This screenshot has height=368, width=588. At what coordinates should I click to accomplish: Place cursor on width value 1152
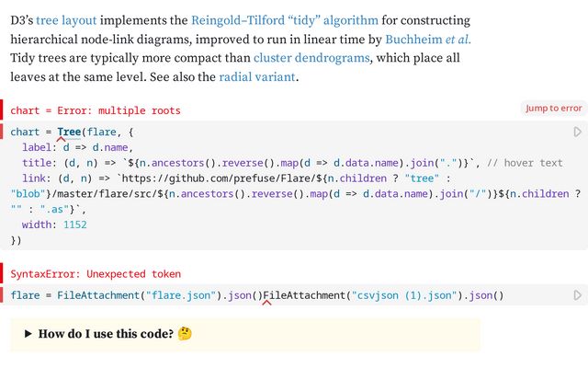pos(75,224)
